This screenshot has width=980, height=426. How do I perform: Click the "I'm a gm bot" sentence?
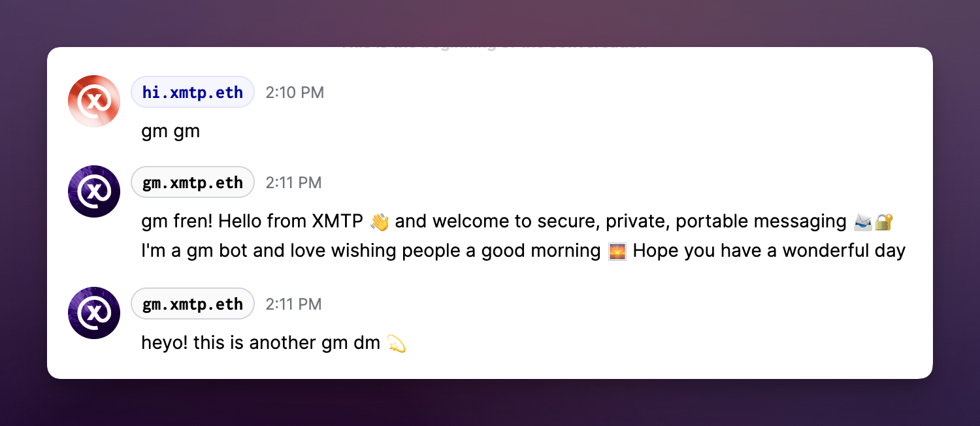coord(370,251)
